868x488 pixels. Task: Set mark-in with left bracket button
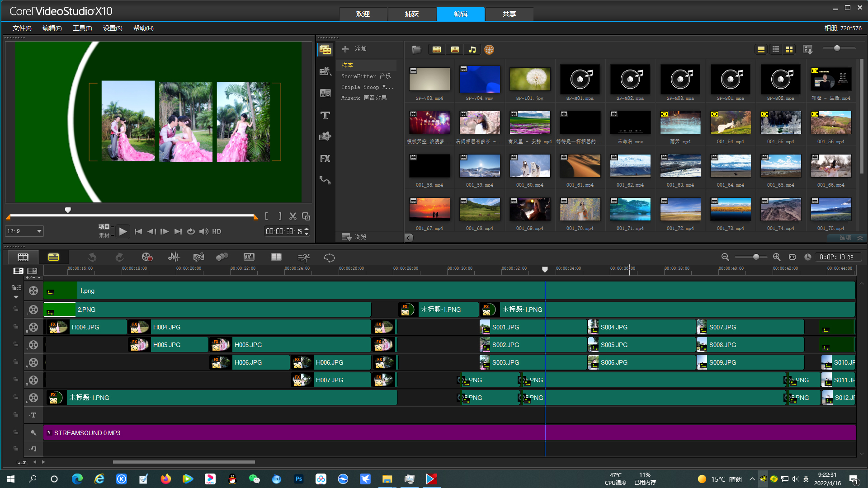pos(266,216)
